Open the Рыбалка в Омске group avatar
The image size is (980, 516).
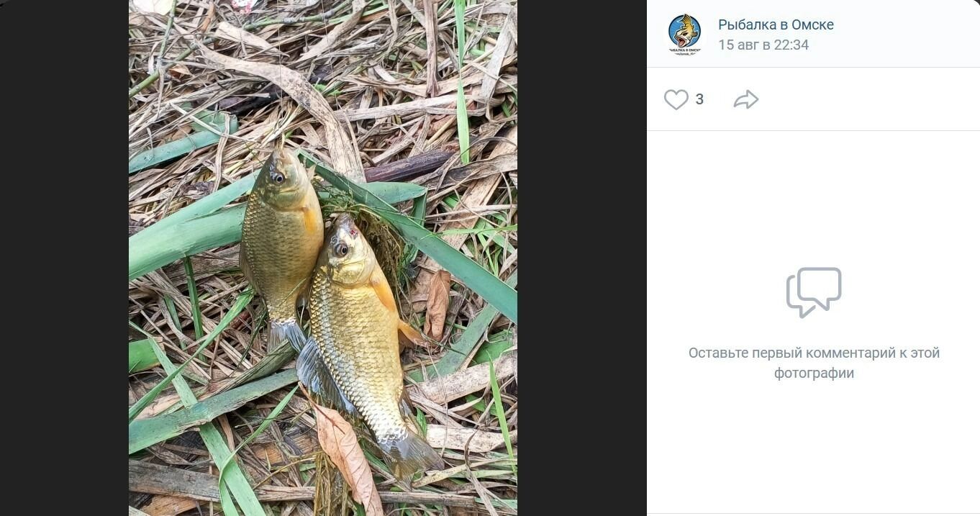tap(684, 34)
